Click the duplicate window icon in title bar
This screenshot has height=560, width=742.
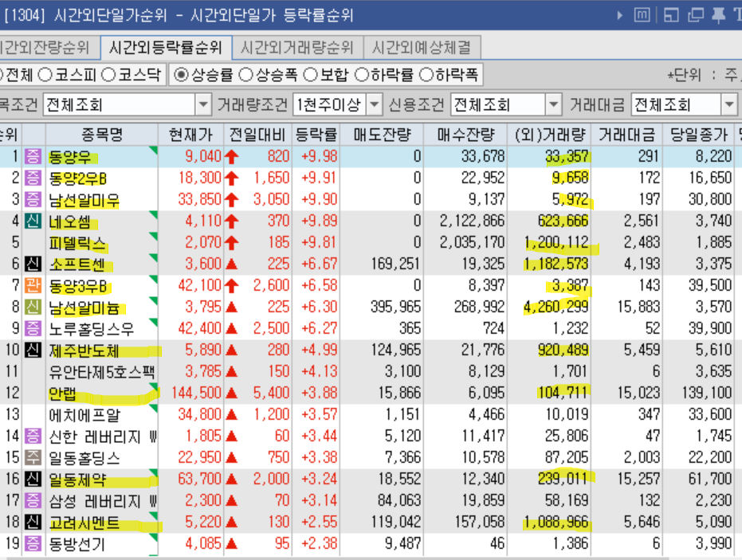click(x=696, y=16)
